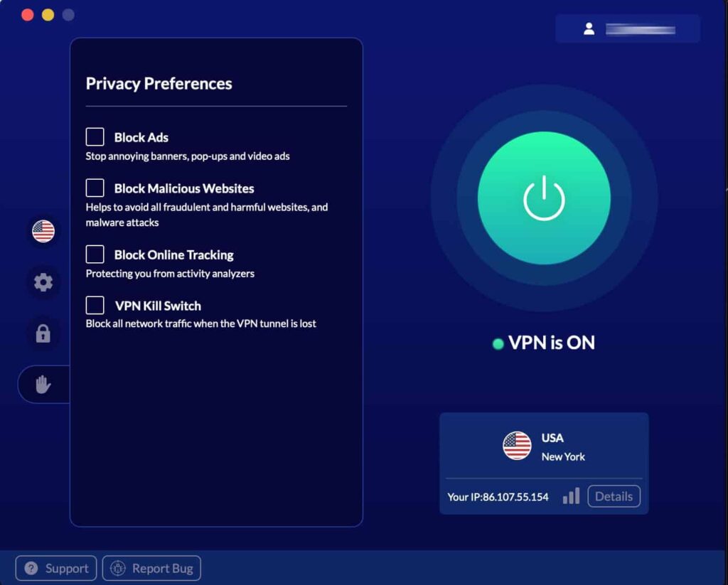Select the hand privacy sidebar tab
Screen dimensions: 728x585
coord(43,385)
